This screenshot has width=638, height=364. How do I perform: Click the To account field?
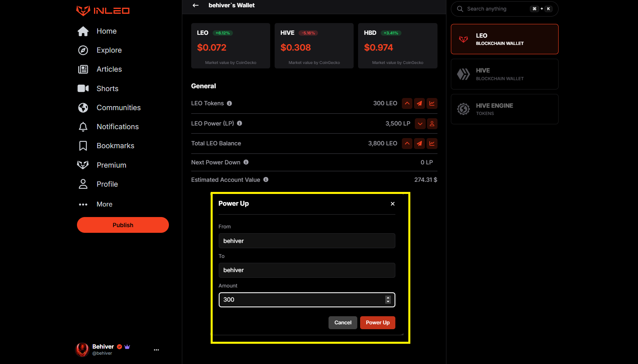click(x=307, y=270)
